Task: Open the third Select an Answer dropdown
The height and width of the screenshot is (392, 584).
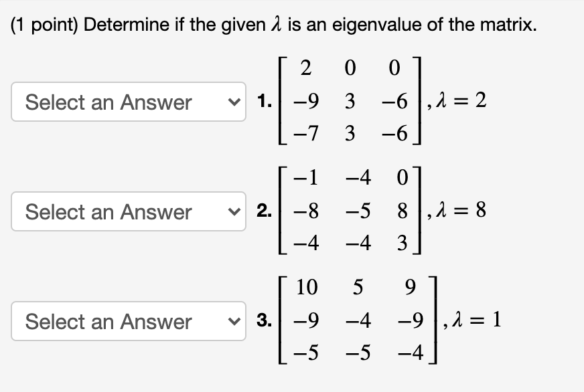Action: click(127, 322)
